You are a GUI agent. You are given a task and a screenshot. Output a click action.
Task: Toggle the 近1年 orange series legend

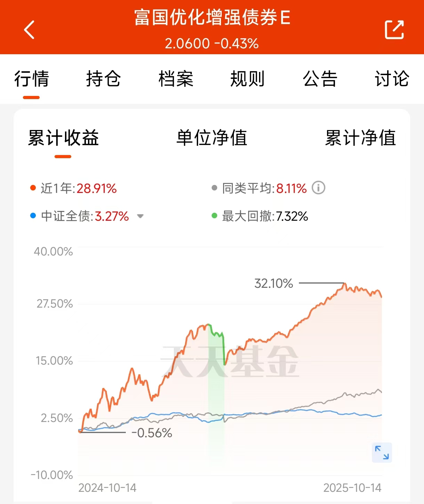[x=73, y=188]
